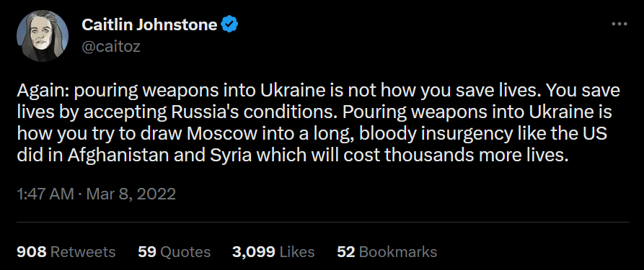Click the 1:47 AM timestamp

45,194
